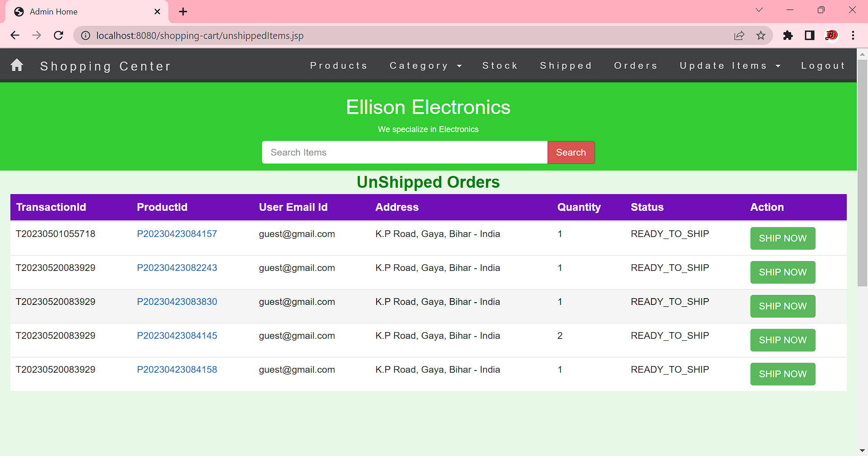
Task: Click the Search button
Action: pos(571,152)
